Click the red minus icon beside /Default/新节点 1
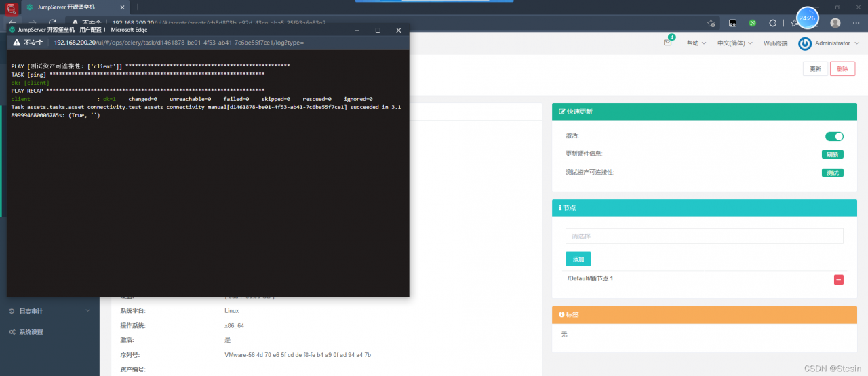The width and height of the screenshot is (868, 376). click(x=838, y=280)
